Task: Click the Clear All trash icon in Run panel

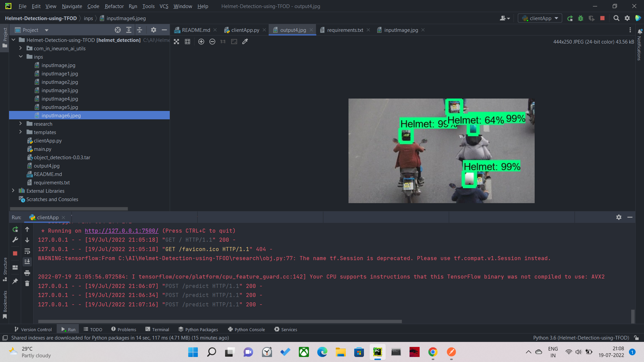Action: point(27,284)
